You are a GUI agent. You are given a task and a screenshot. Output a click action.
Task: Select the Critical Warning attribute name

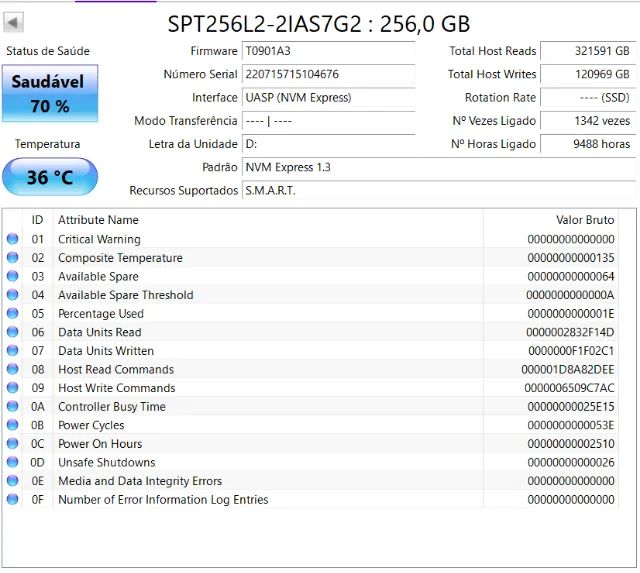tap(99, 239)
